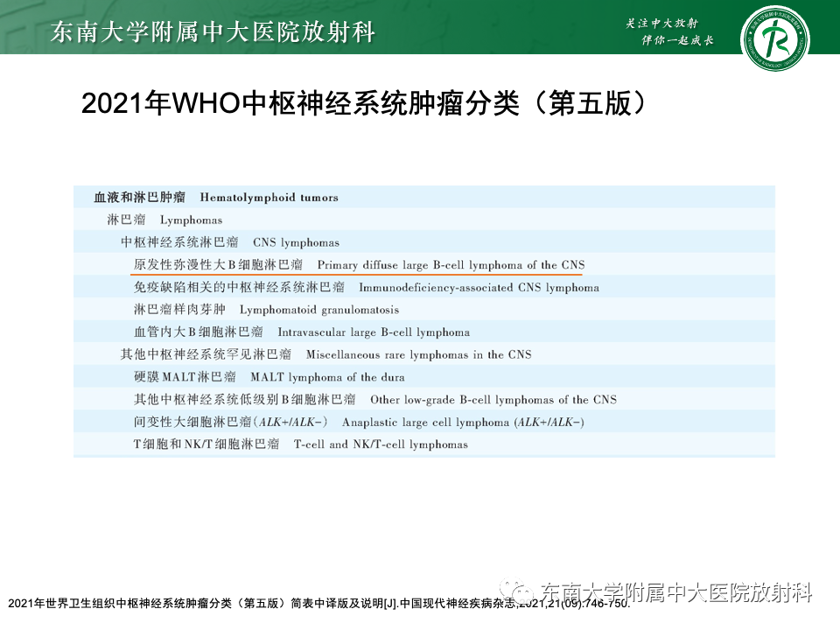Select the row 中枢神经系统淋巴瘤 CNS lymphomas

pos(424,242)
